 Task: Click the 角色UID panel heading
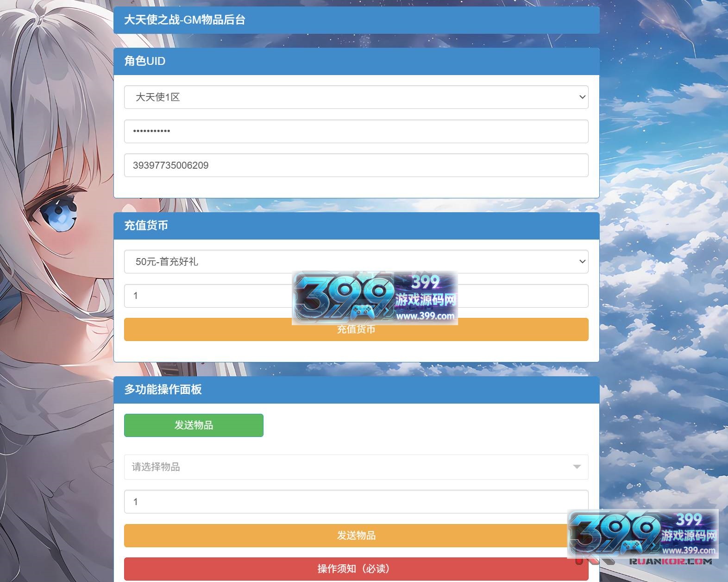pos(356,61)
